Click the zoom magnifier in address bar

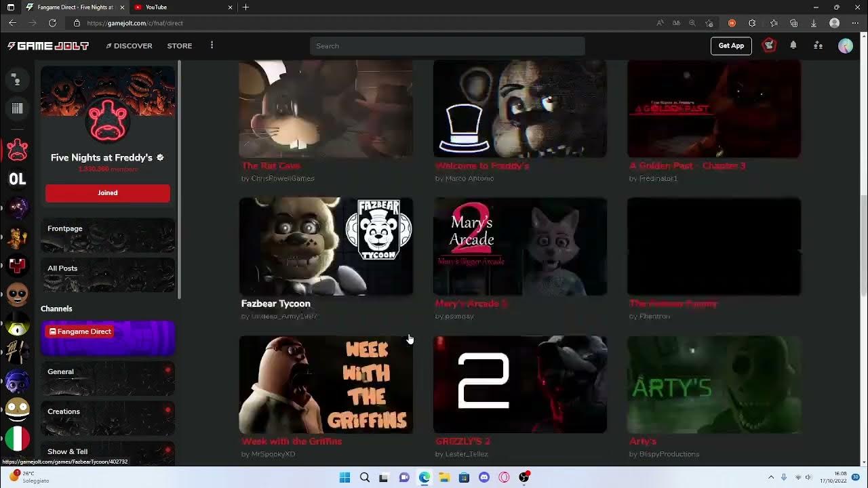(x=692, y=23)
